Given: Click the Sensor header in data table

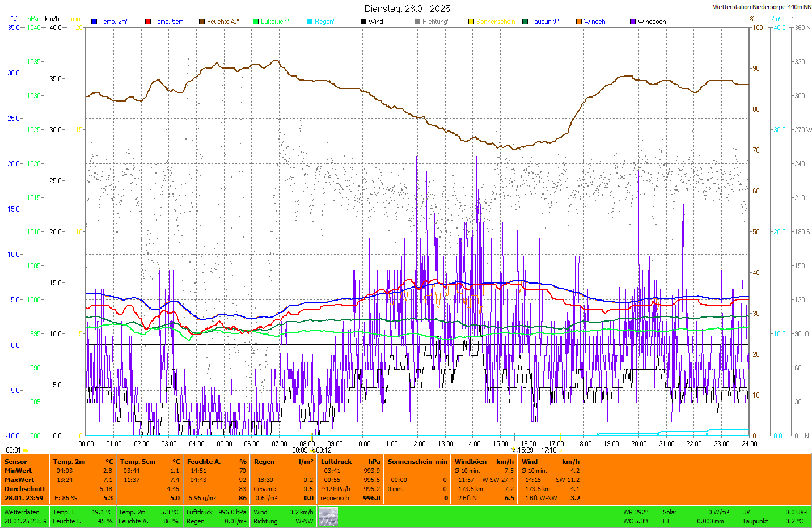Looking at the screenshot, I should click(x=16, y=462).
